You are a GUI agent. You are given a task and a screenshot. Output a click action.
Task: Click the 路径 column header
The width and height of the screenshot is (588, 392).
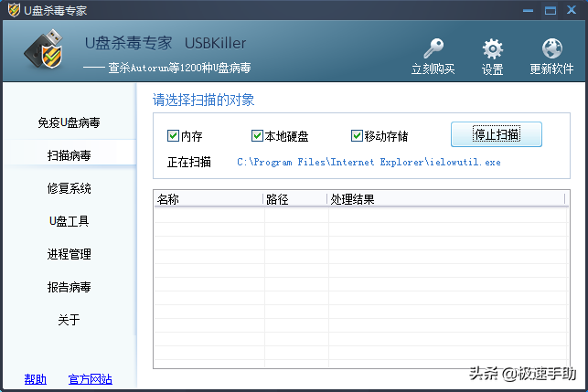pos(295,199)
